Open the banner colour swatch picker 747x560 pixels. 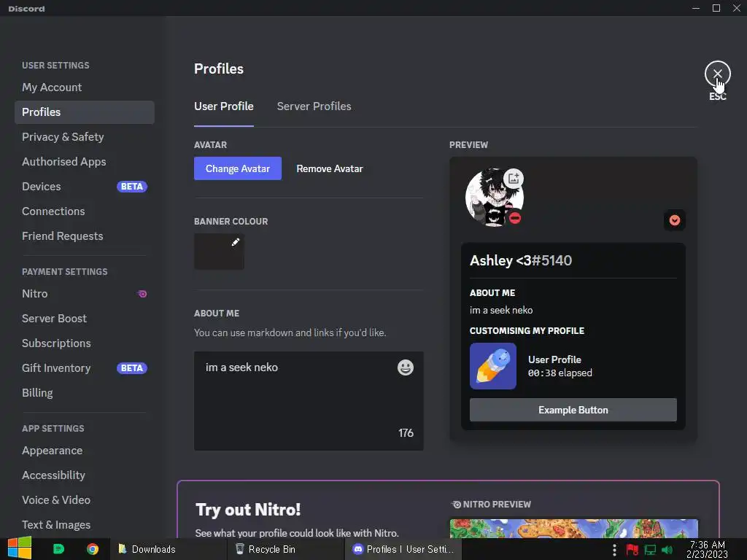pos(219,251)
